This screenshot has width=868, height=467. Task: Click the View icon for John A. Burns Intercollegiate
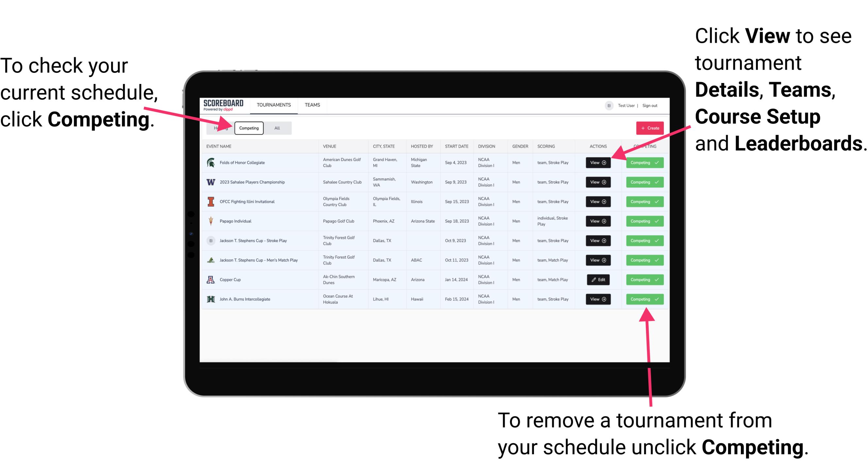click(598, 299)
